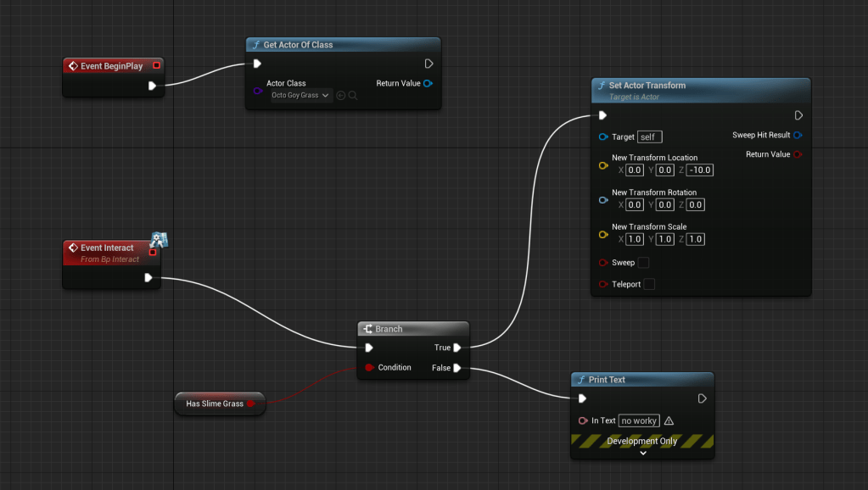868x490 pixels.
Task: Select the Set Actor Transform node title
Action: pos(647,86)
